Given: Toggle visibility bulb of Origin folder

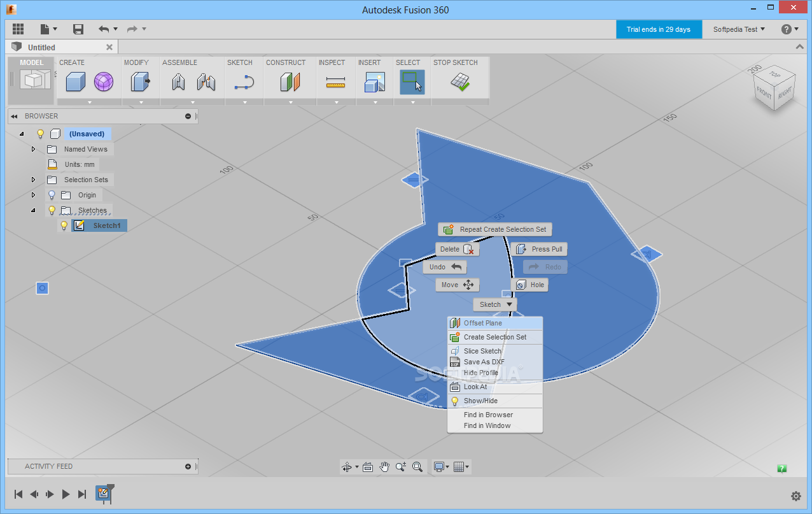Looking at the screenshot, I should [x=52, y=195].
